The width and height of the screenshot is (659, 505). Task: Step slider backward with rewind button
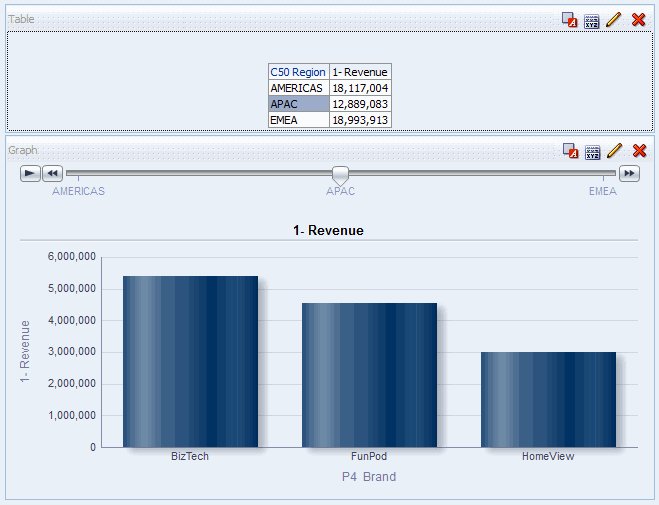53,174
